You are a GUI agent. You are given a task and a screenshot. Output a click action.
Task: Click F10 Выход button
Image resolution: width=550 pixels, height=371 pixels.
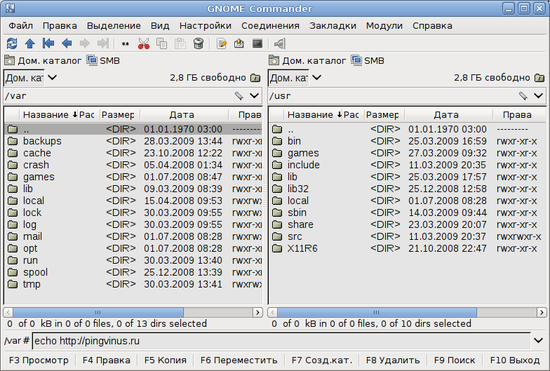(x=515, y=360)
